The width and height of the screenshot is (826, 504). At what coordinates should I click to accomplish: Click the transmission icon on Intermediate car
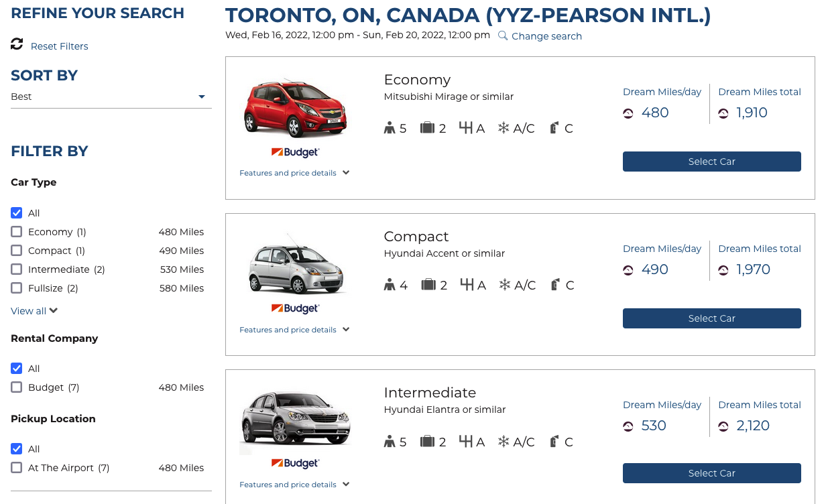coord(467,441)
